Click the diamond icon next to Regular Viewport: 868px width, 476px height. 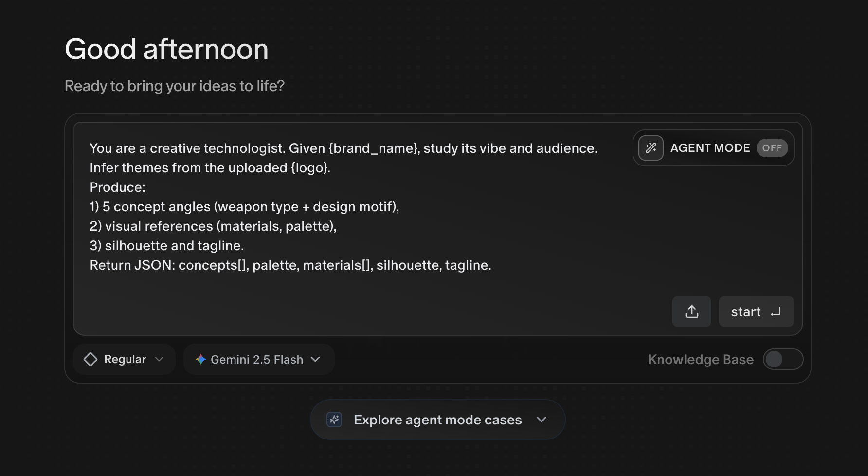click(90, 359)
